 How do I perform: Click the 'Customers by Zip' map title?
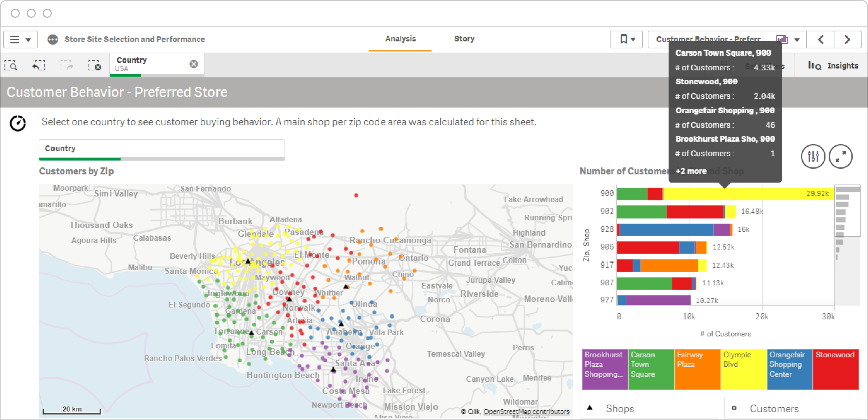[x=76, y=171]
